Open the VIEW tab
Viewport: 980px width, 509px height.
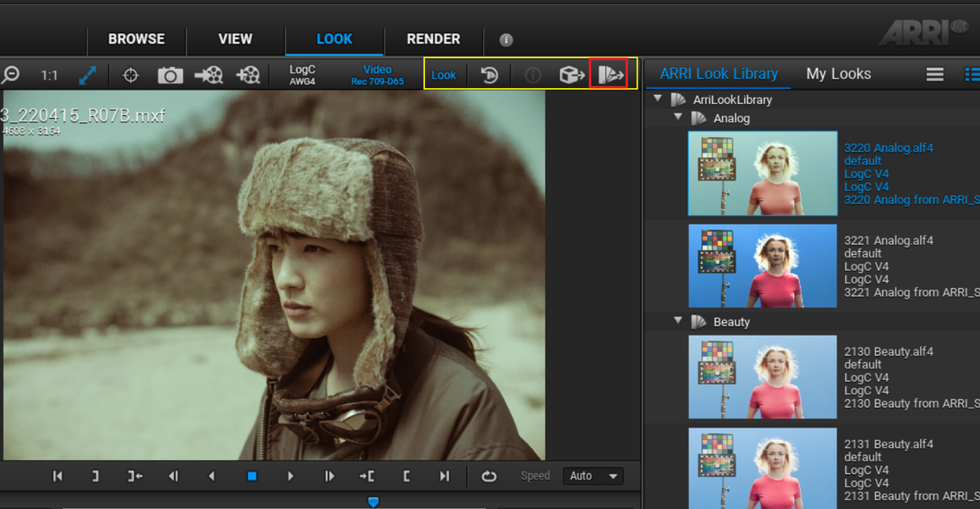coord(235,39)
